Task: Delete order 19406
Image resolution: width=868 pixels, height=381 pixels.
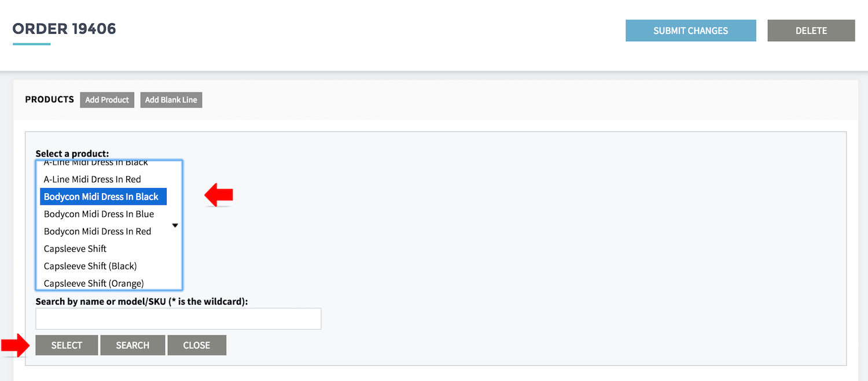Action: pyautogui.click(x=811, y=31)
